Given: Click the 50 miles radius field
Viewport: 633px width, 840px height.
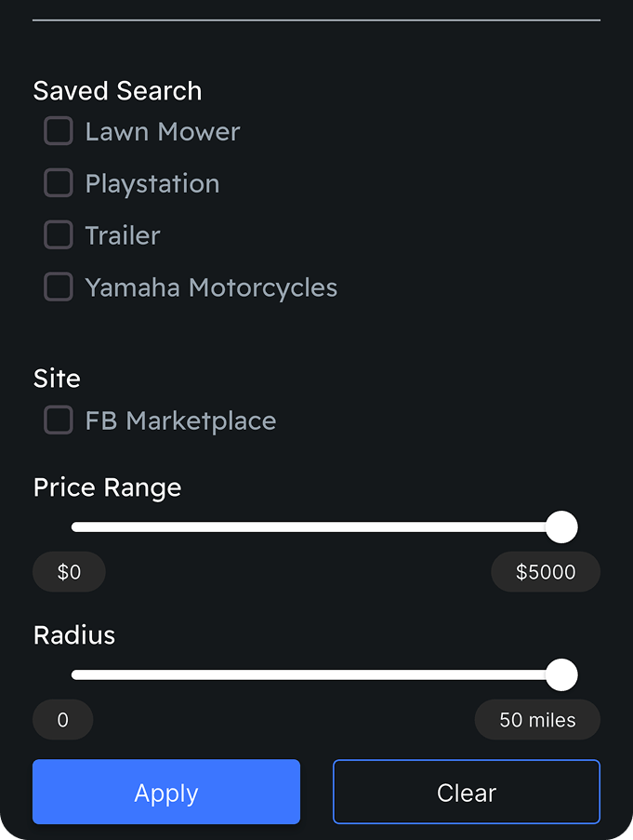Looking at the screenshot, I should pyautogui.click(x=537, y=720).
